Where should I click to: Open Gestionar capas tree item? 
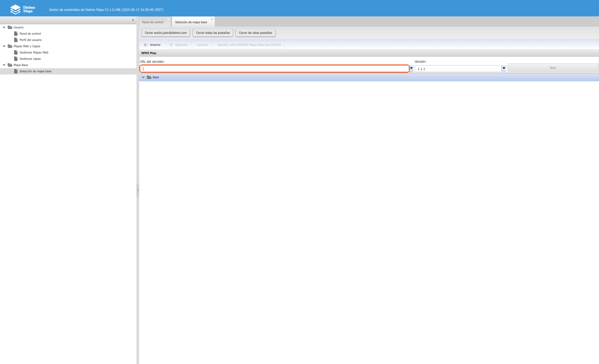pos(30,59)
